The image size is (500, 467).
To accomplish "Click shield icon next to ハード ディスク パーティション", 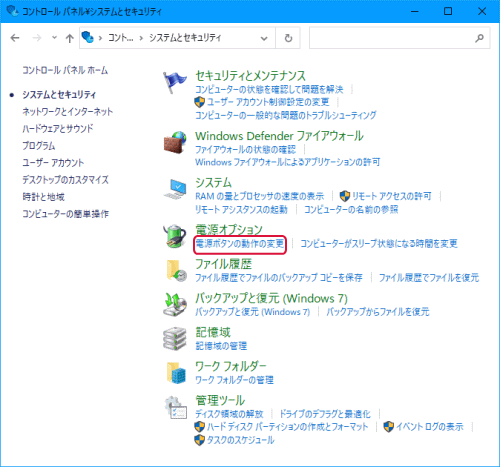I will coord(199,427).
